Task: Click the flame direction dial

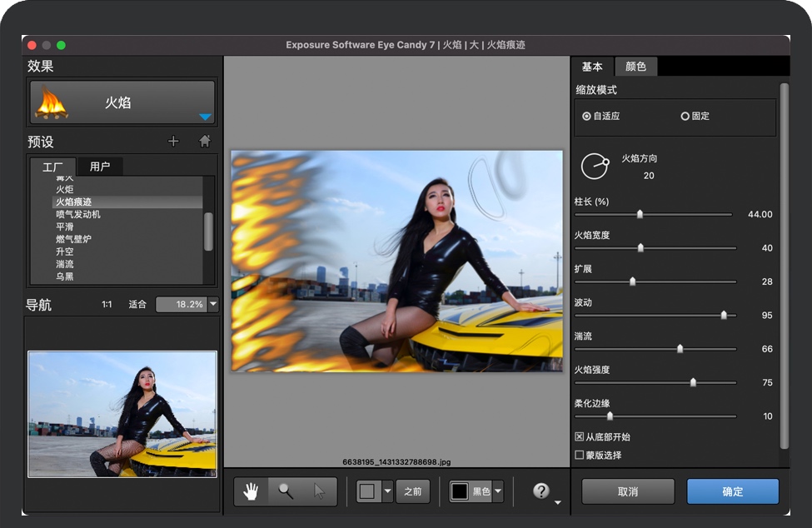Action: (x=595, y=167)
